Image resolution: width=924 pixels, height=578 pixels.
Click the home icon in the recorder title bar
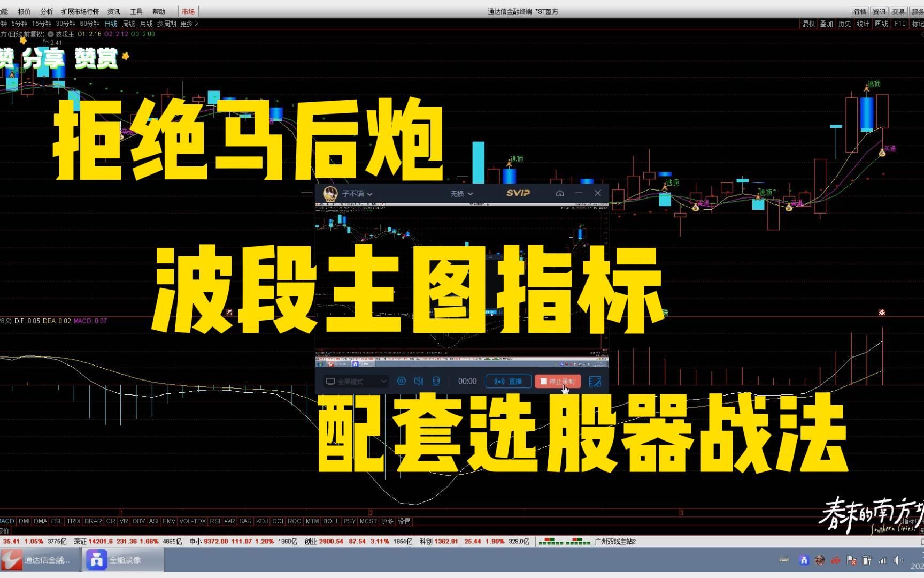coord(560,193)
